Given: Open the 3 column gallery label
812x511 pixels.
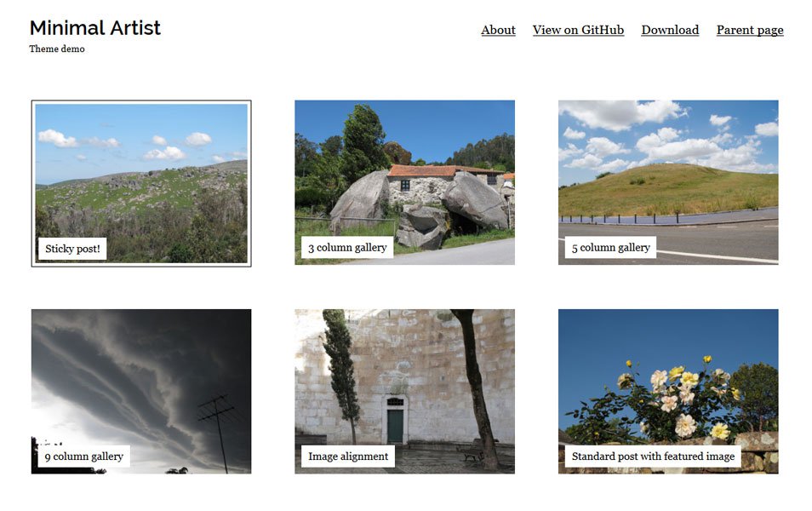Looking at the screenshot, I should point(347,248).
